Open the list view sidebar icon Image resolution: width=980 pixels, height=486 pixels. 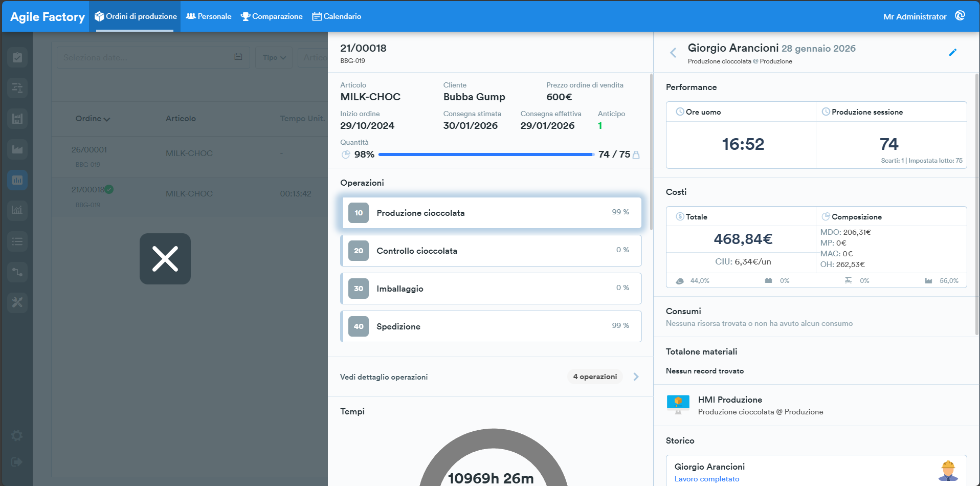pos(17,241)
